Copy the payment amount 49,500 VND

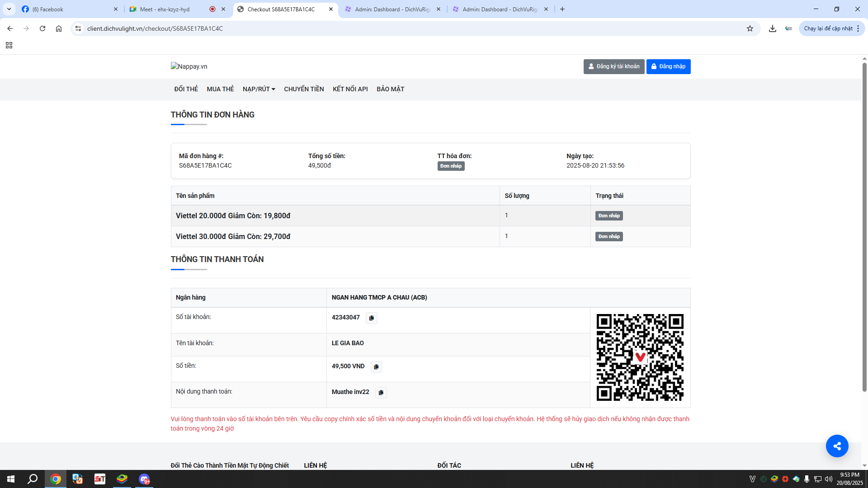coord(376,367)
